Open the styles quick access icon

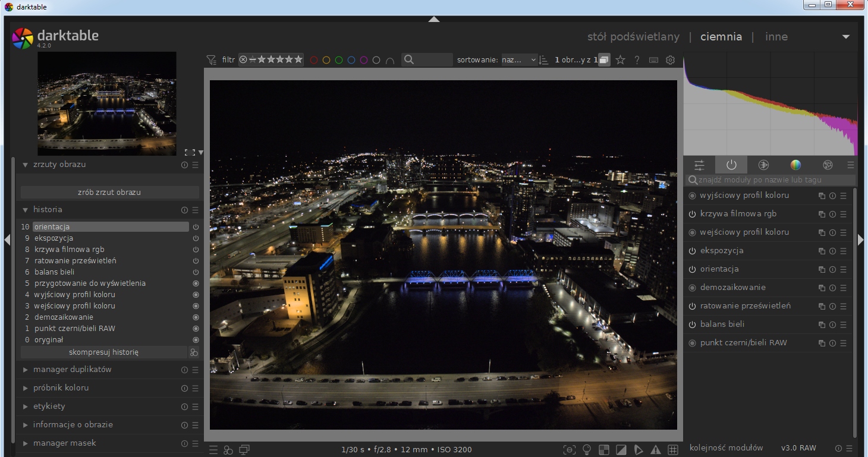pos(228,450)
